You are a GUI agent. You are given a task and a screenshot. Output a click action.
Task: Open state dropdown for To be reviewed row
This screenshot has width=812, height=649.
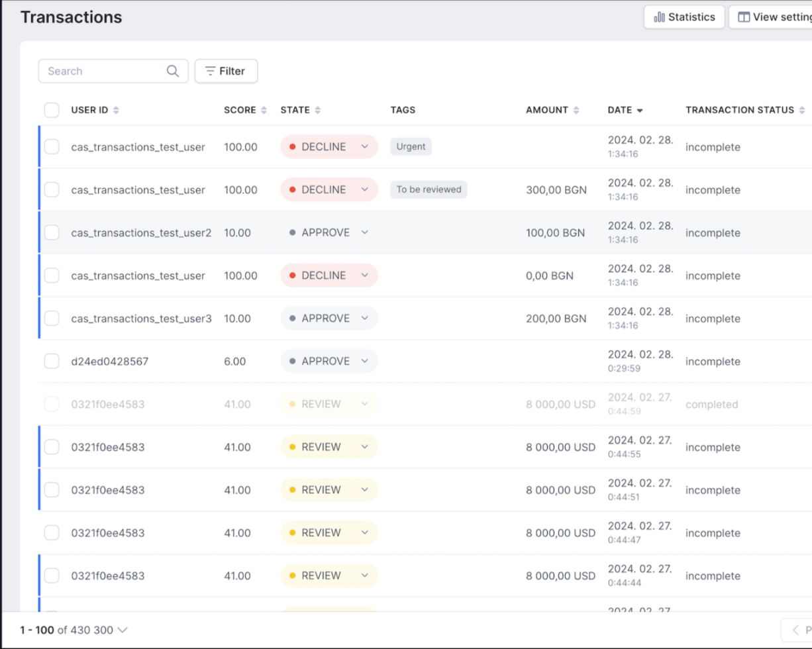pyautogui.click(x=329, y=190)
